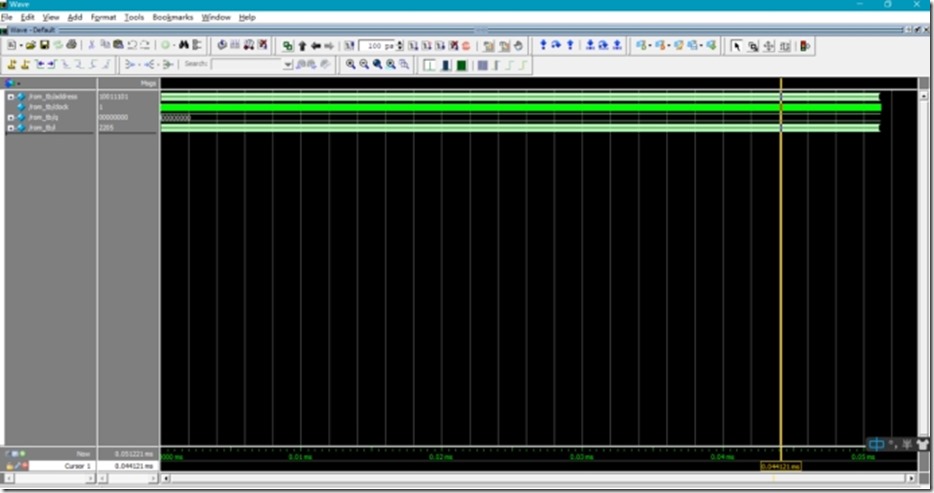Click the Run simulation icon next to run length
Image resolution: width=934 pixels, height=493 pixels.
click(413, 46)
